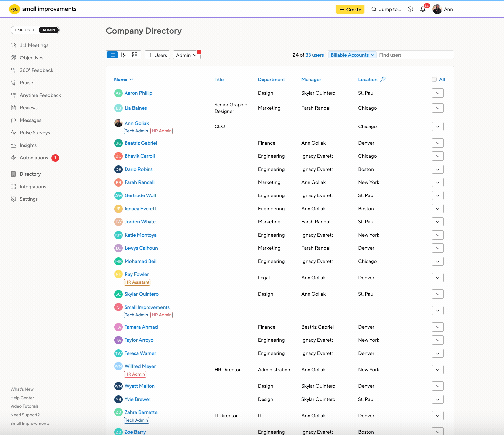Switch to list view icon
The width and height of the screenshot is (504, 435).
[112, 55]
